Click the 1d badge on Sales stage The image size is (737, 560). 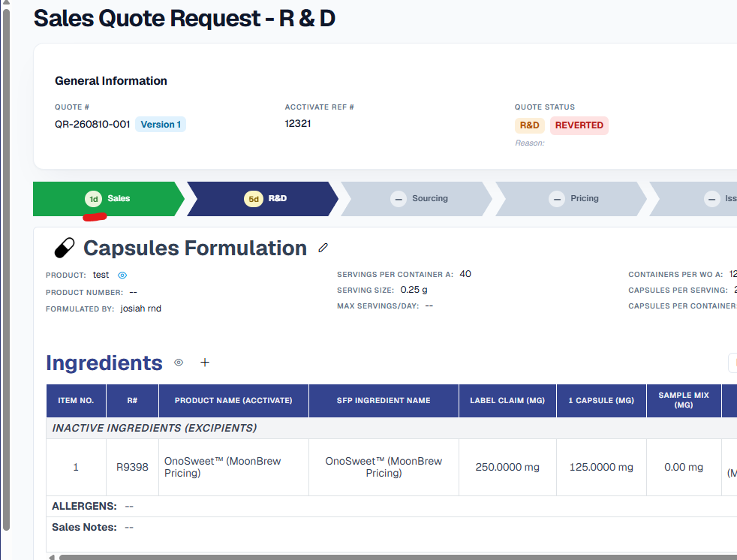94,199
